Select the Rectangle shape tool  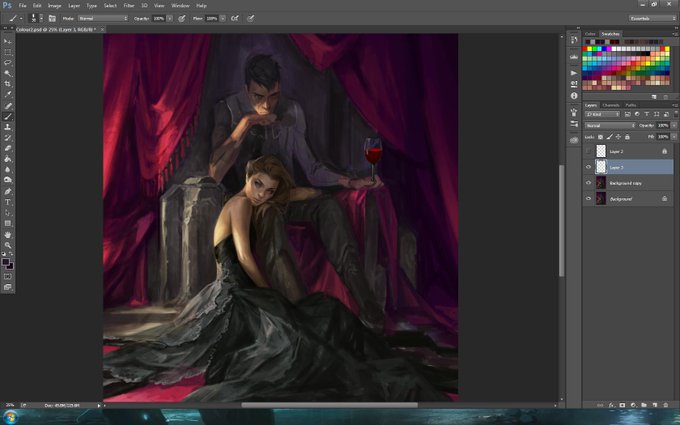(x=8, y=223)
